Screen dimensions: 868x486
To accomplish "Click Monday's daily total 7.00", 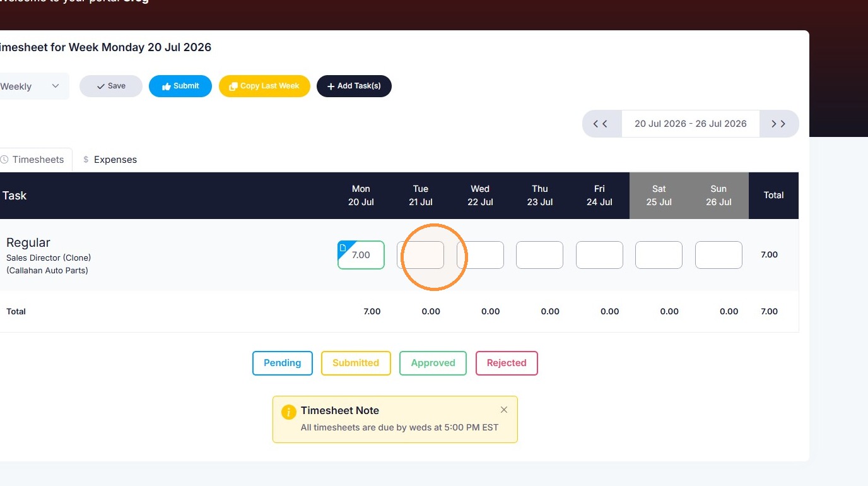I will point(372,312).
